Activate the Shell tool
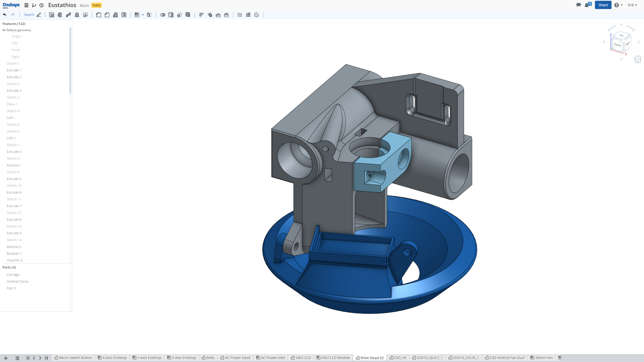The height and width of the screenshot is (362, 644). click(x=124, y=15)
